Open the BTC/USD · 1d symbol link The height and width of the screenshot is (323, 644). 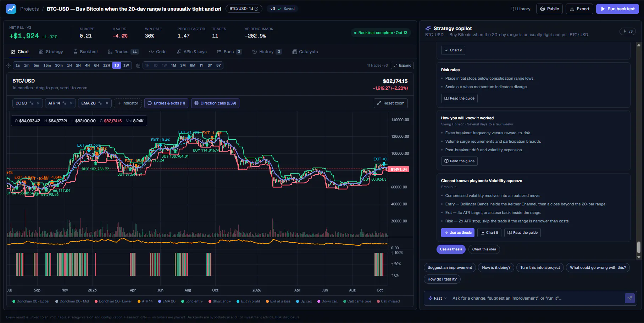coord(244,9)
